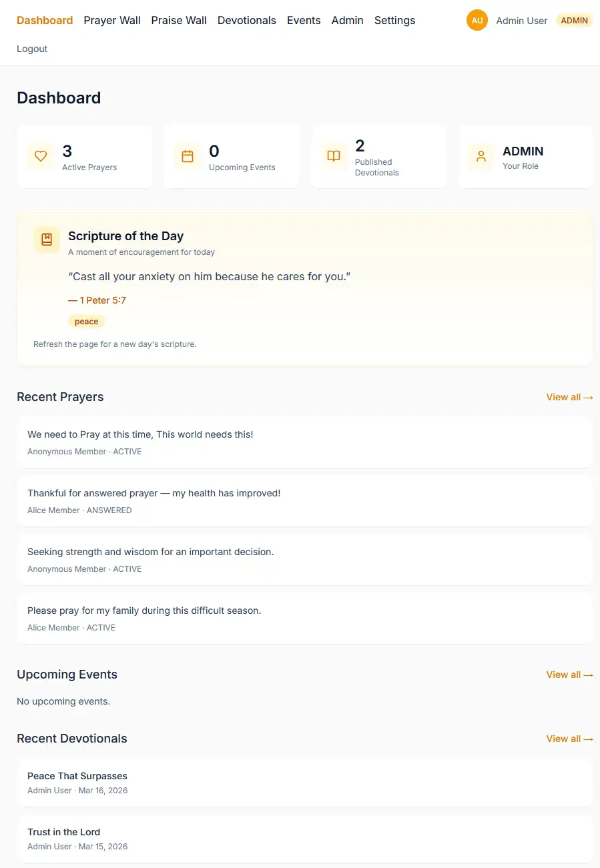View all Recent Prayers
The height and width of the screenshot is (868, 600).
click(x=569, y=397)
